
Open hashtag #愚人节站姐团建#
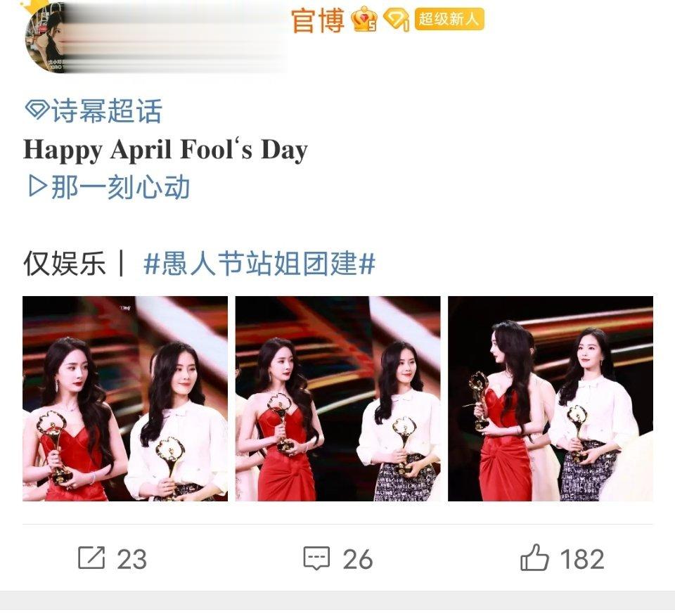(x=259, y=263)
